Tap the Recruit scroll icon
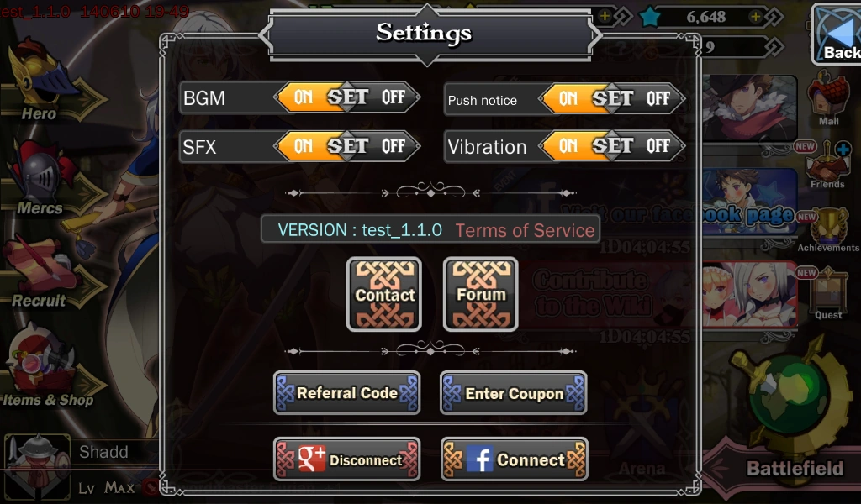Image resolution: width=861 pixels, height=504 pixels. tap(37, 265)
